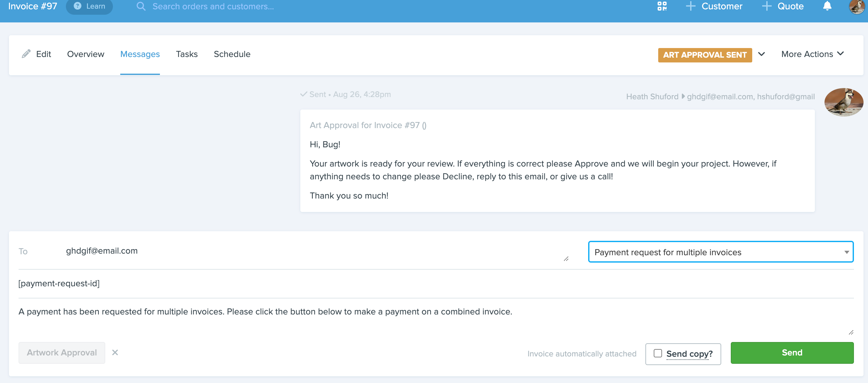Open the Schedule tab
The height and width of the screenshot is (383, 868).
click(232, 54)
